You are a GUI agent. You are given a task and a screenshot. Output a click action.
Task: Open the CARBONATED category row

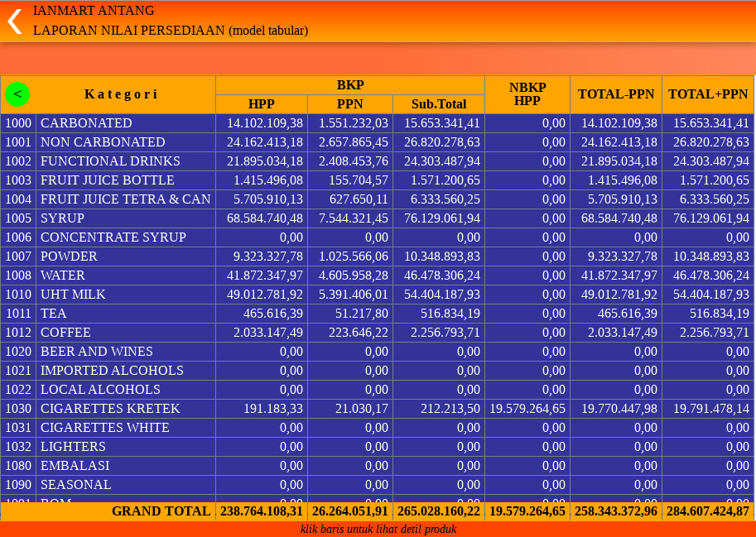click(86, 123)
